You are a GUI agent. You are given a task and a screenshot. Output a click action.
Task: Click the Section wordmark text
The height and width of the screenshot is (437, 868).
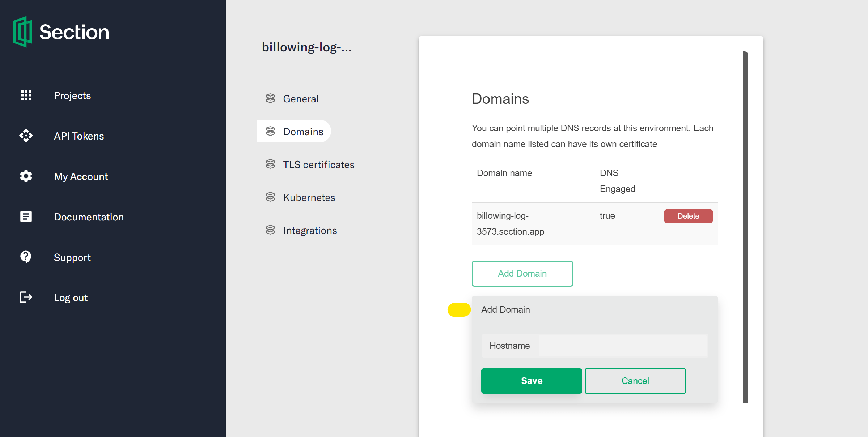click(x=74, y=32)
